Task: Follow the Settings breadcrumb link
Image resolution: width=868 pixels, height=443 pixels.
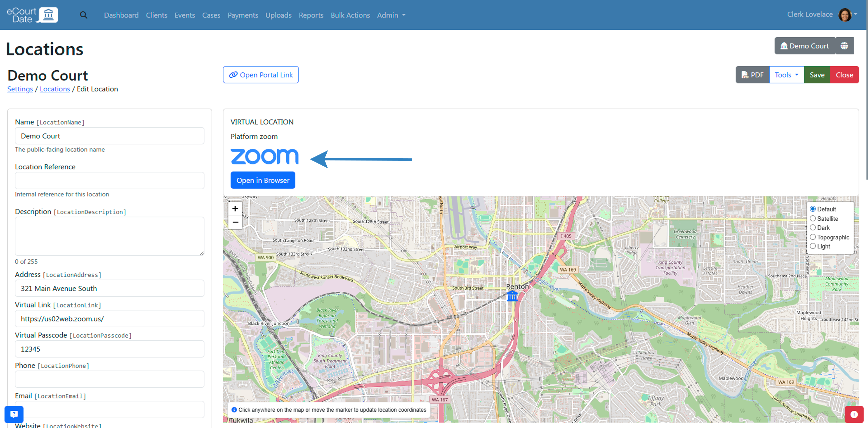Action: click(20, 89)
